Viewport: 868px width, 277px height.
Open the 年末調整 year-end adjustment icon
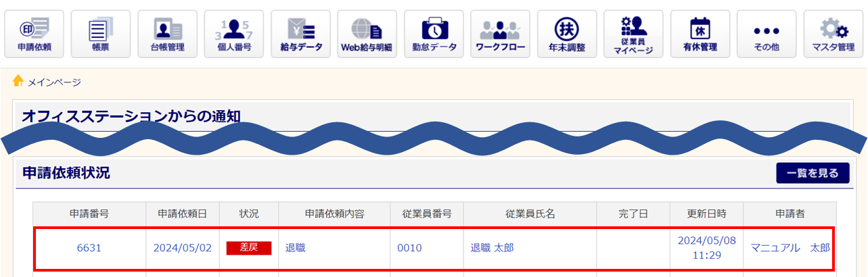click(x=567, y=34)
